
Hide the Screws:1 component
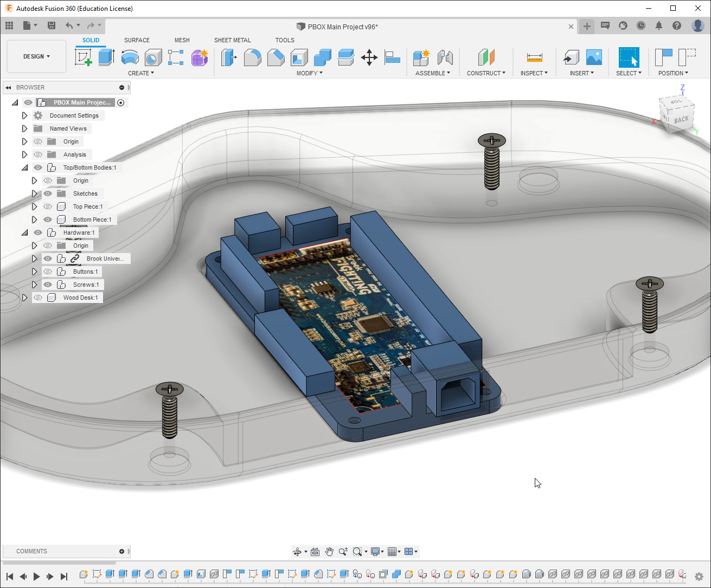(x=48, y=285)
